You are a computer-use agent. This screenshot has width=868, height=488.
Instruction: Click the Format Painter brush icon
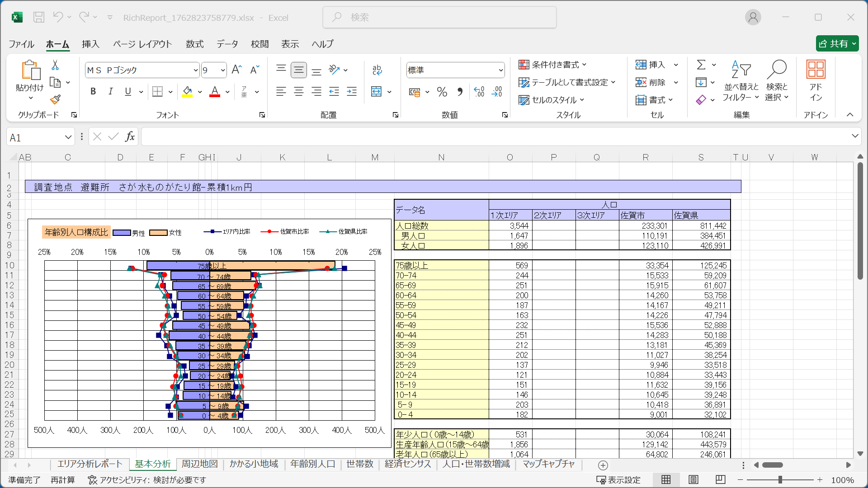point(55,99)
